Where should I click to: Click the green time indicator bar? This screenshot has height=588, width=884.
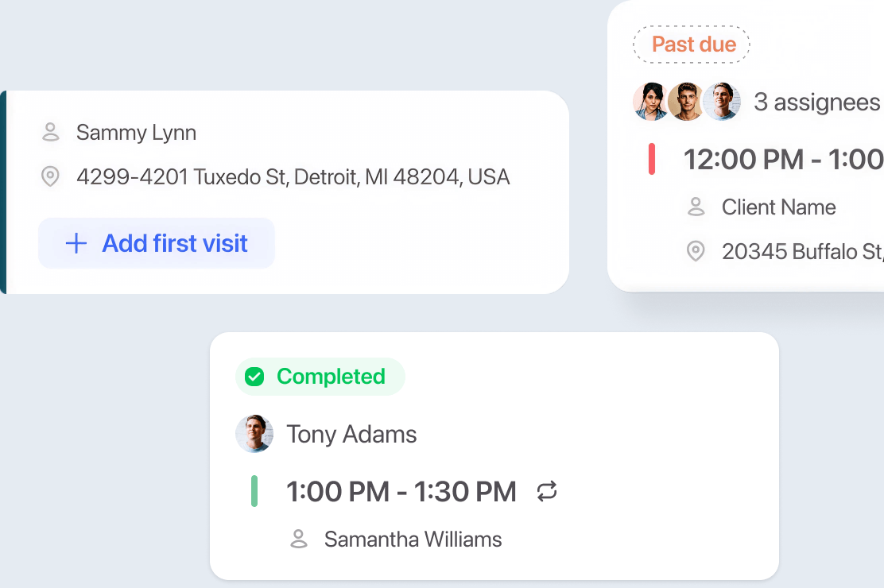254,491
